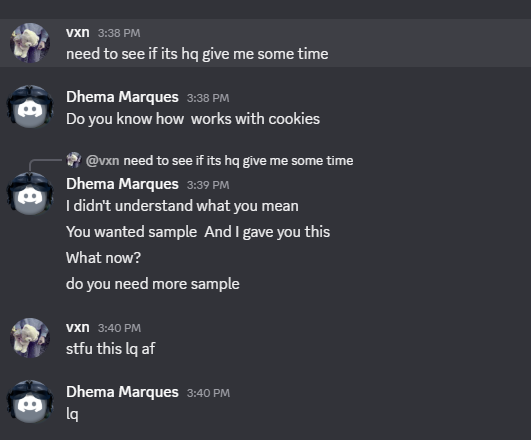Viewport: 531px width, 440px height.
Task: Click small vxn avatar in reply preview
Action: coord(73,160)
